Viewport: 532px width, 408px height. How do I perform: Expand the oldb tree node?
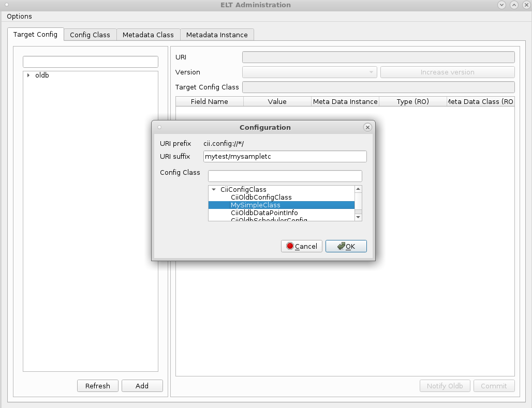tap(28, 75)
